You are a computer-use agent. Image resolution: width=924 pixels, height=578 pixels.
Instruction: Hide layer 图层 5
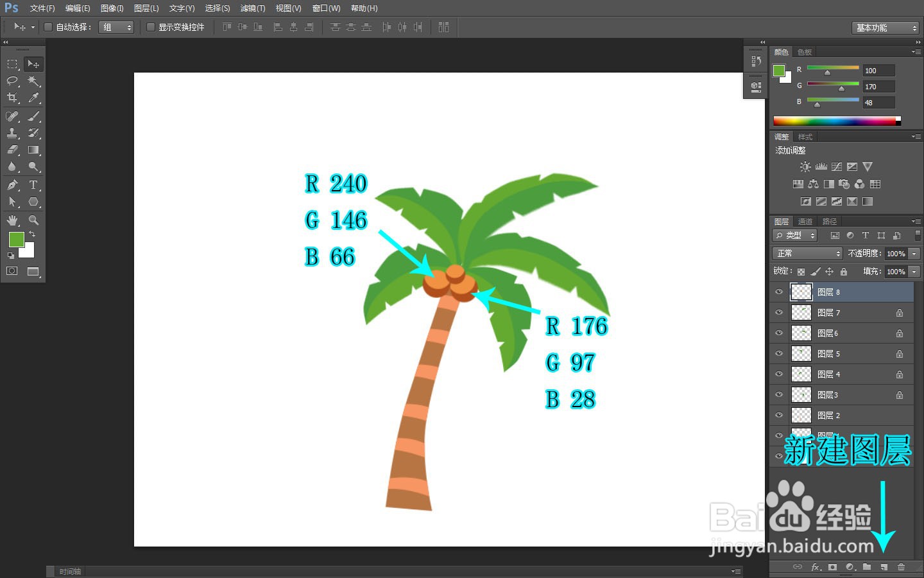click(779, 354)
